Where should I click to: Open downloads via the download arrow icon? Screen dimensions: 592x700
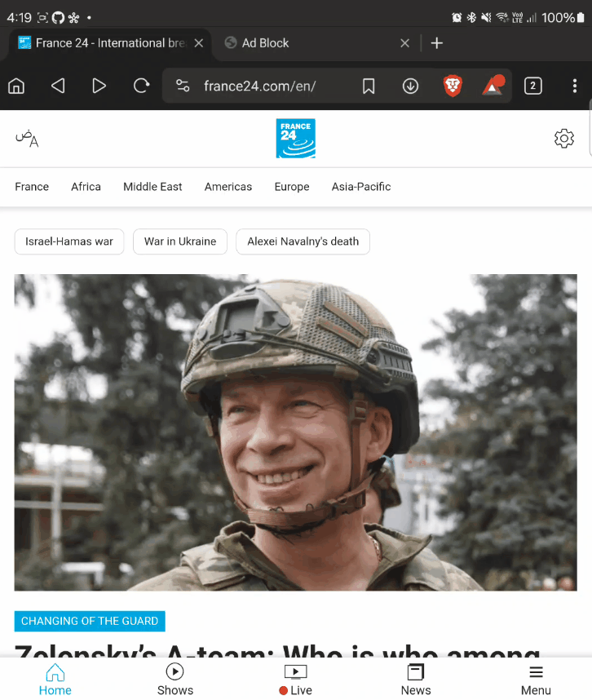coord(410,86)
